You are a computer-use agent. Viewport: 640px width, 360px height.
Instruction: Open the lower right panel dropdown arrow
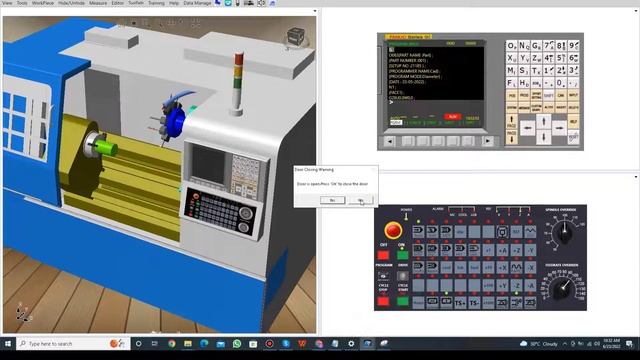pos(636,177)
